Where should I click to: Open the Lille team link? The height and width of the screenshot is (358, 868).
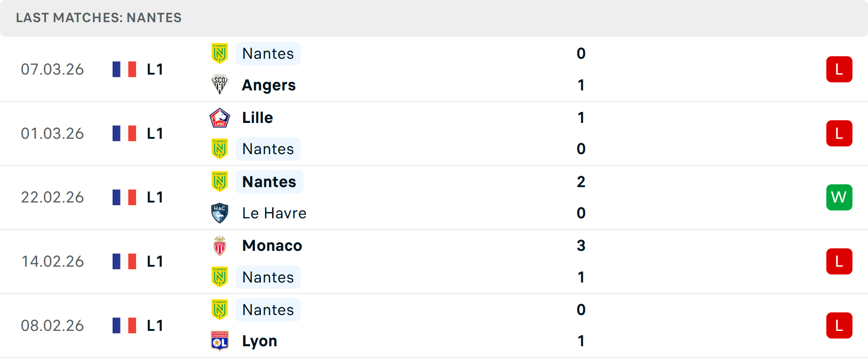click(x=257, y=118)
